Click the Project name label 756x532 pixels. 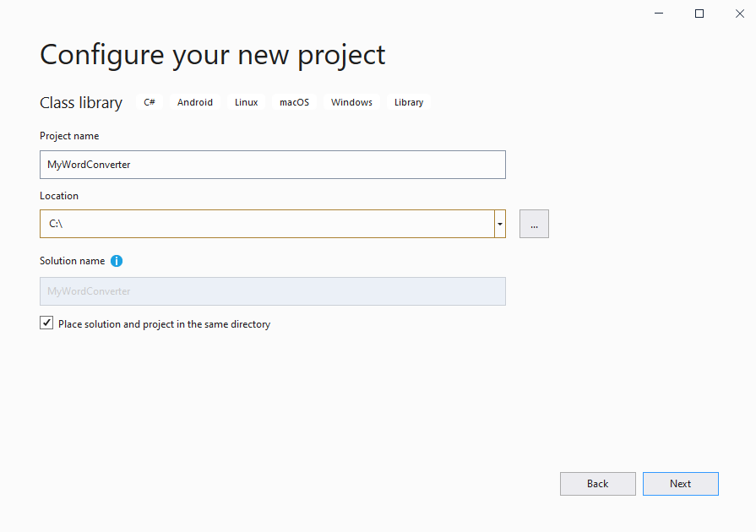point(69,136)
